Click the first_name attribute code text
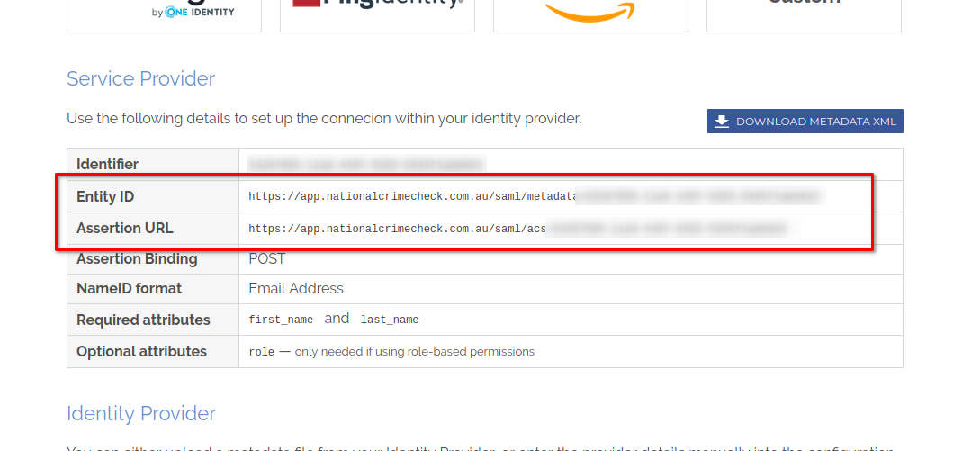 tap(281, 320)
